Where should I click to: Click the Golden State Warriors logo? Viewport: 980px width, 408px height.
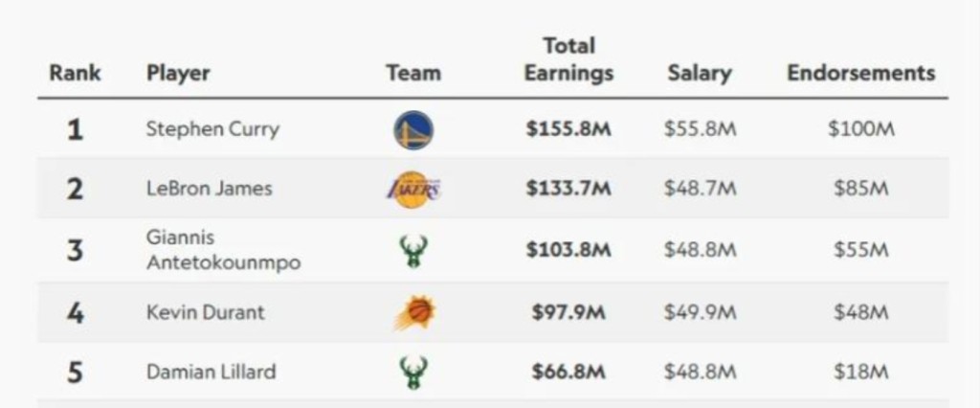point(413,129)
